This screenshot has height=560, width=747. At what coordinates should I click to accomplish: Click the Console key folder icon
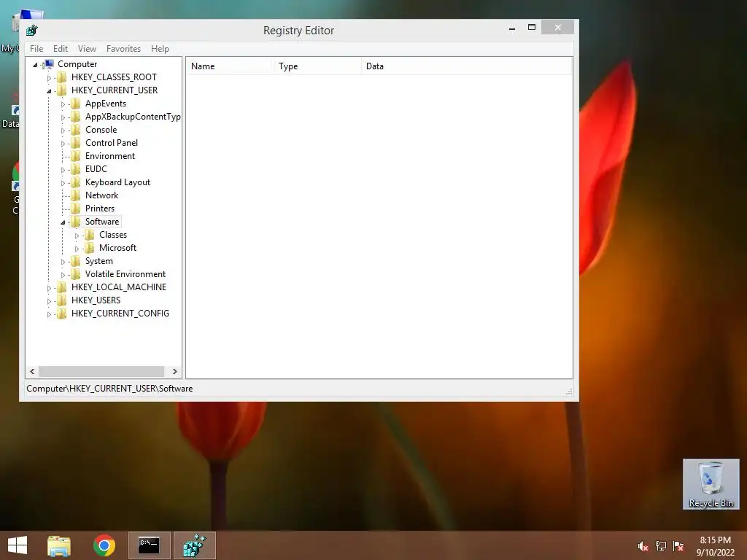(75, 130)
